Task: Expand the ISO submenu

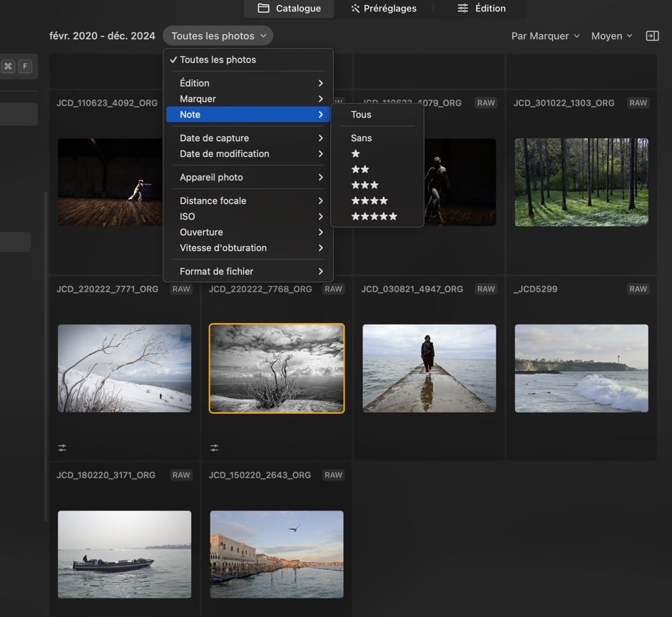Action: (x=248, y=216)
